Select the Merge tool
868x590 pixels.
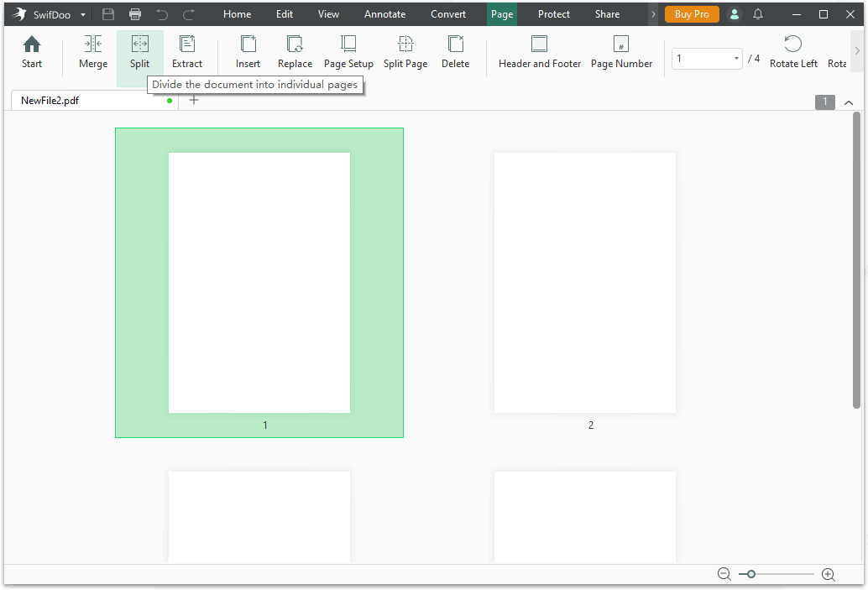coord(92,52)
